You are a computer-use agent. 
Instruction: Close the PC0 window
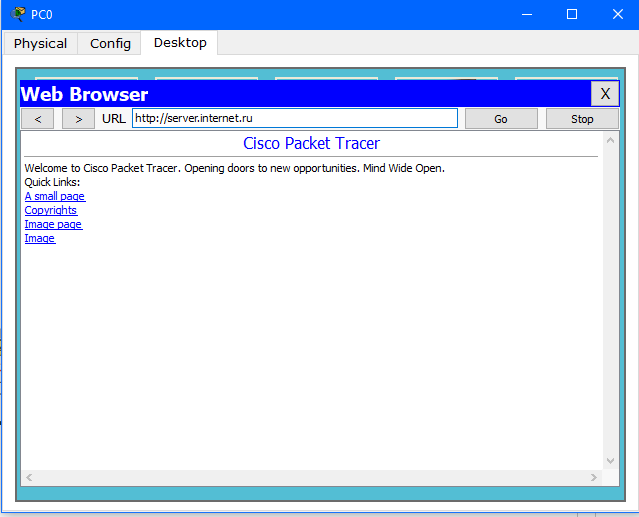(618, 15)
